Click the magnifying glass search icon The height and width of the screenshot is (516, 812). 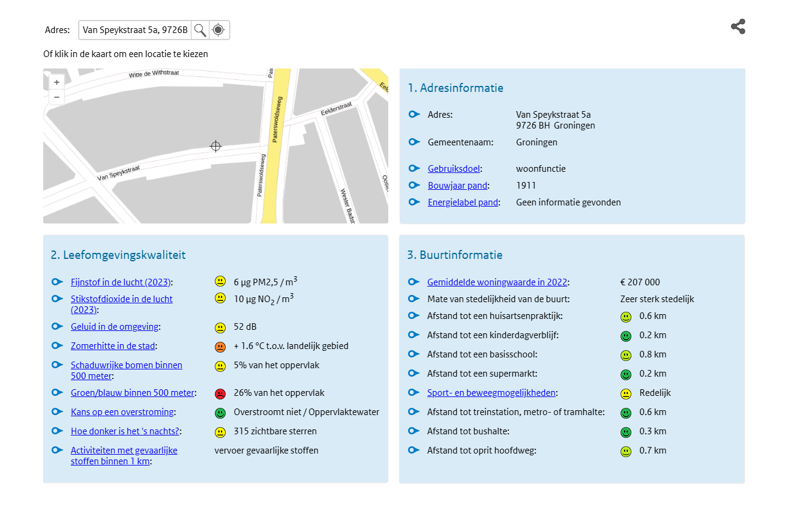click(200, 30)
